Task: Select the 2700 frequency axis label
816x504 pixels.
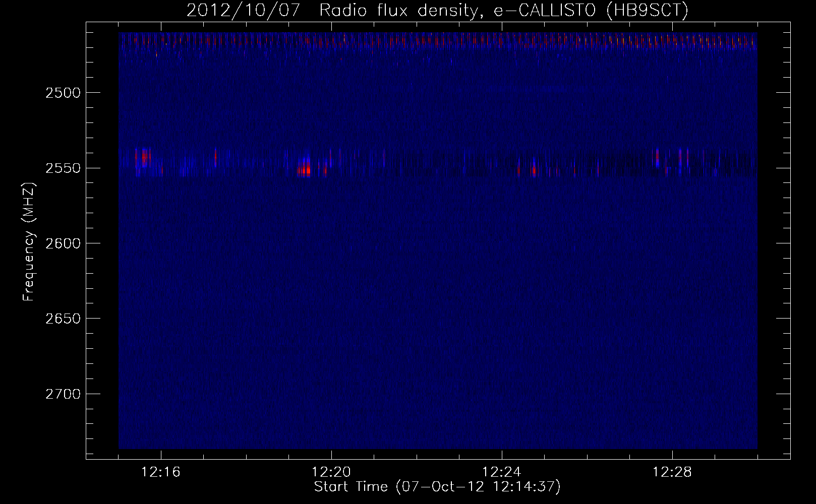Action: coord(63,394)
